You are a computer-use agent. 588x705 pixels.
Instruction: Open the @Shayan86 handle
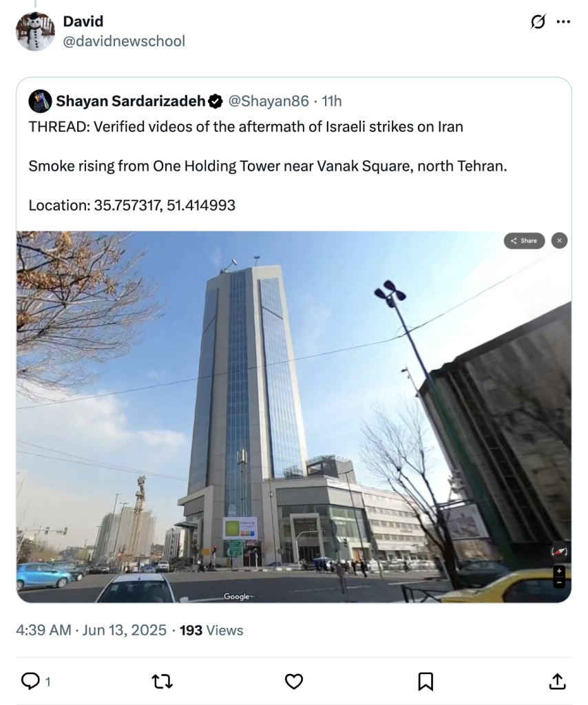[269, 101]
